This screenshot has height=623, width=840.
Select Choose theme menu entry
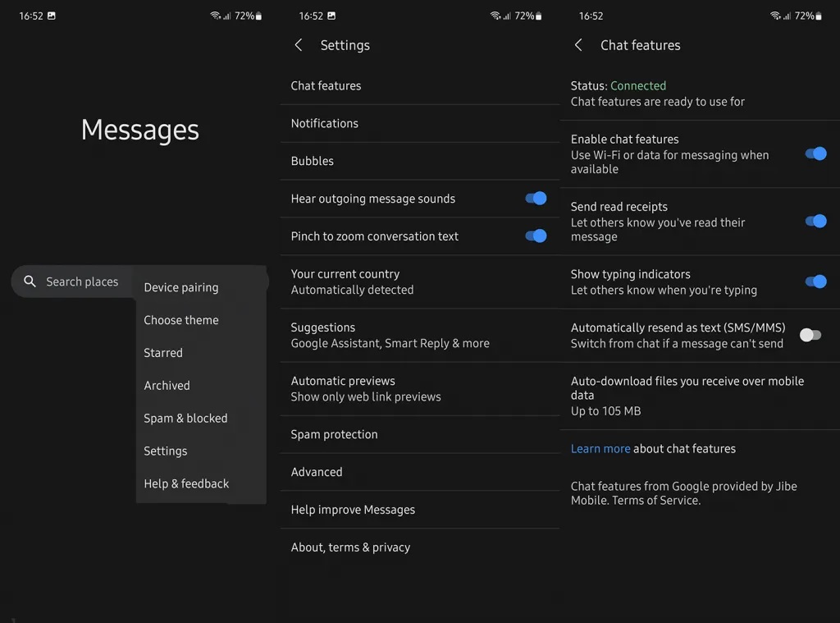(x=201, y=320)
